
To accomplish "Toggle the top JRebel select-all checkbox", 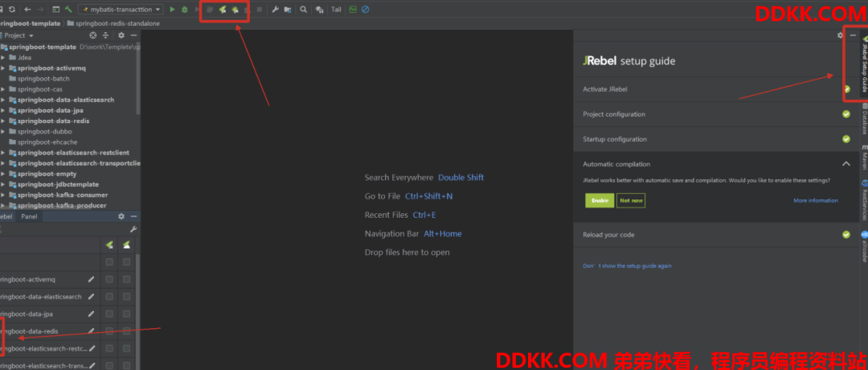I will (x=109, y=262).
